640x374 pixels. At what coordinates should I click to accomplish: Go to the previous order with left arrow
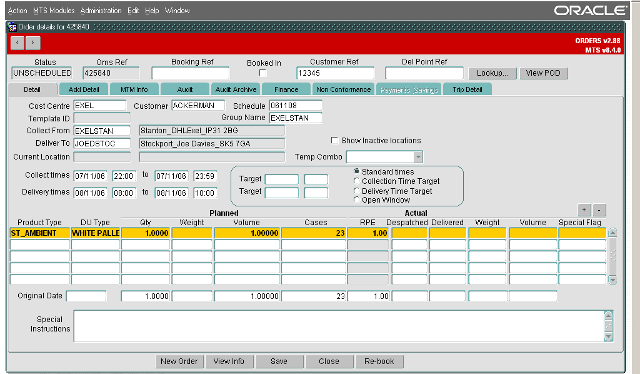pos(17,42)
